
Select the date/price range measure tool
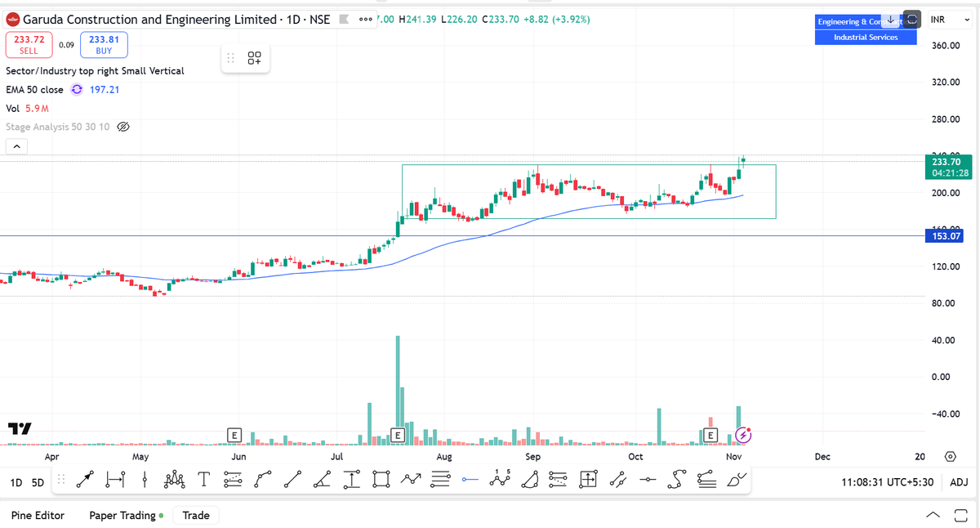(x=115, y=480)
